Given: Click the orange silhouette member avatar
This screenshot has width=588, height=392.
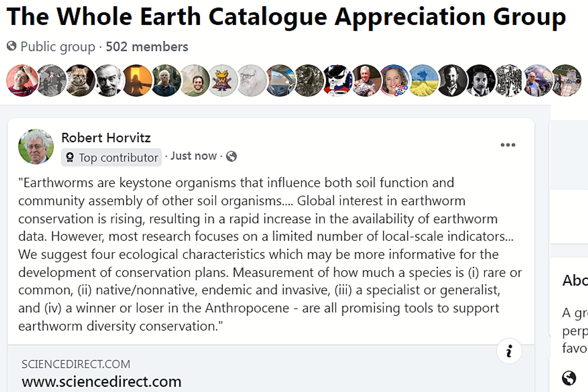Looking at the screenshot, I should [137, 81].
